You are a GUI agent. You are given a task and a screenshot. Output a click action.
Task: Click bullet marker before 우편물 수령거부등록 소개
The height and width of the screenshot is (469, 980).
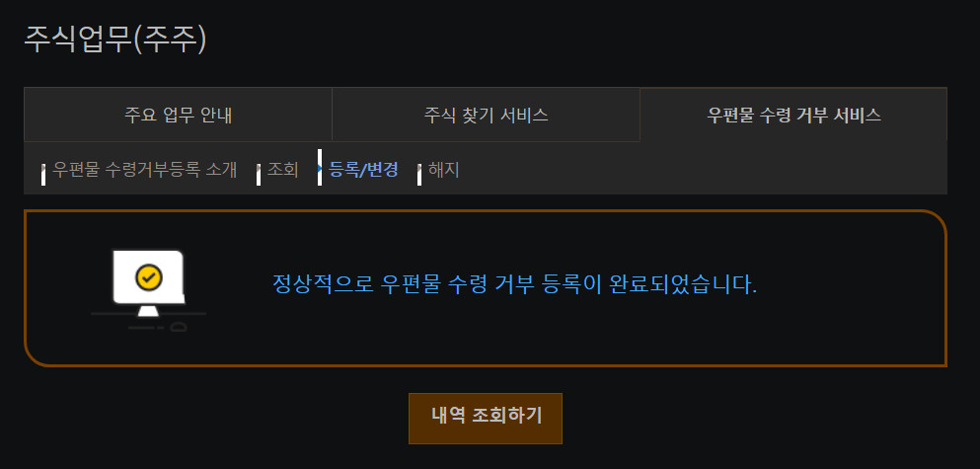pyautogui.click(x=43, y=174)
